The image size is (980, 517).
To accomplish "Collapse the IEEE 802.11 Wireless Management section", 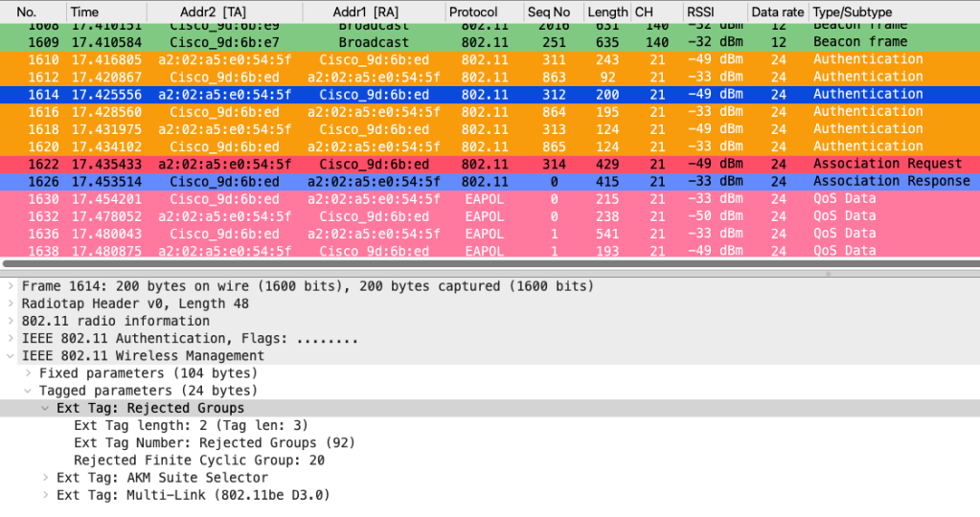I will (11, 356).
